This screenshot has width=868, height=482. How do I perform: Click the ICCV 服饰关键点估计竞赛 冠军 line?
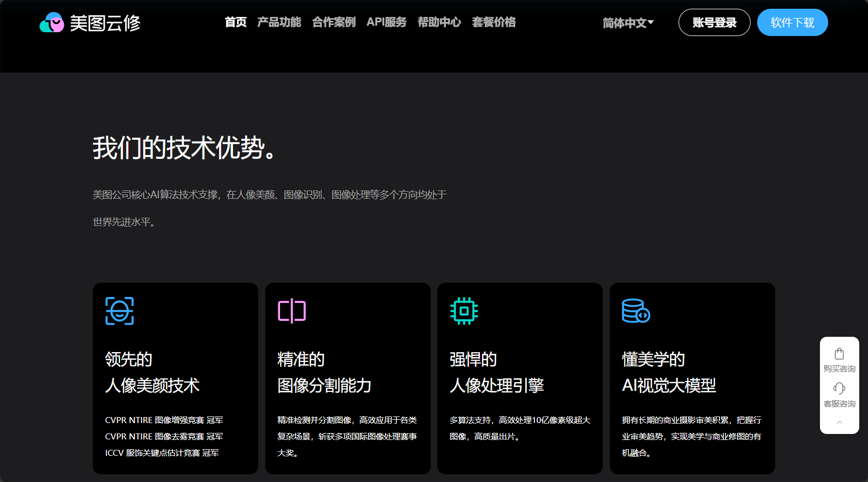[x=162, y=453]
